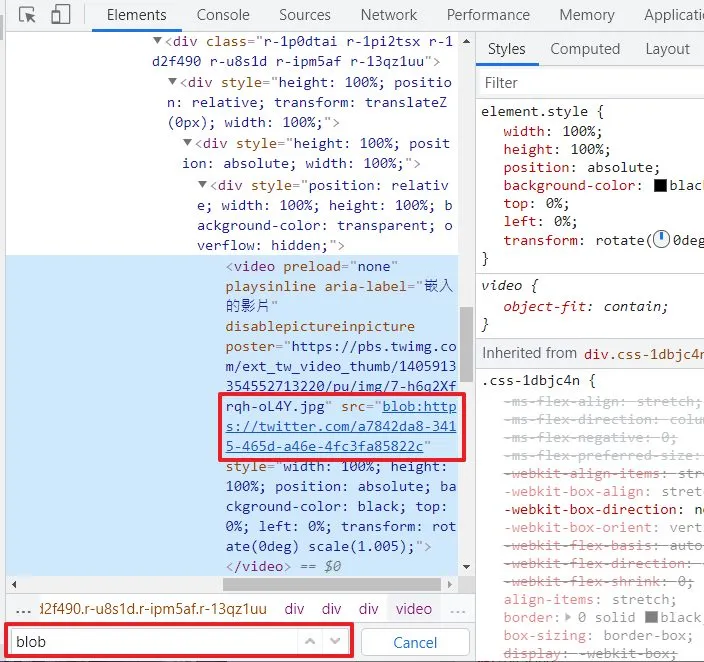
Task: Click the breadcrumb right ellipsis
Action: tap(458, 609)
